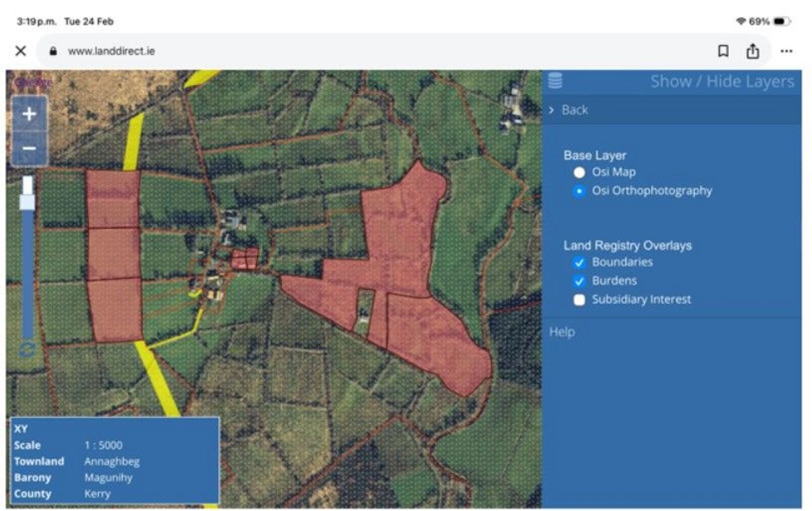Select the Osi Map base layer
Image resolution: width=812 pixels, height=511 pixels.
tap(579, 172)
